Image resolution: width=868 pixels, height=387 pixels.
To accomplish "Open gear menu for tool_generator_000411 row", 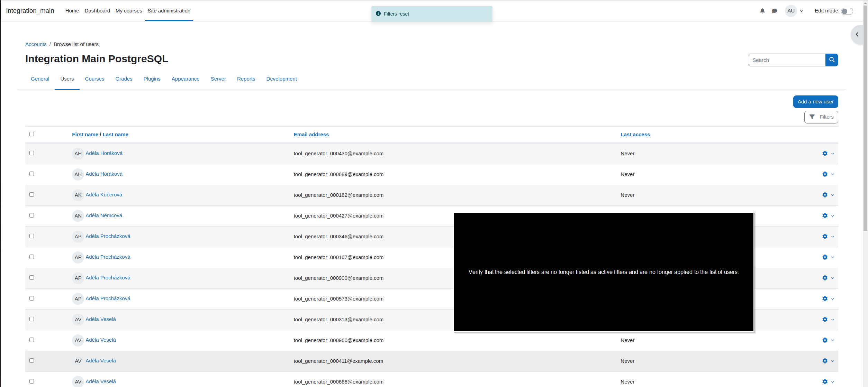I will coord(825,361).
